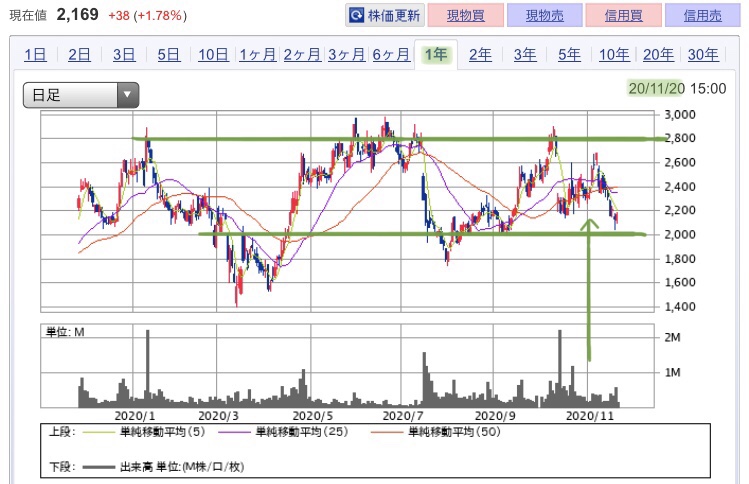Click the 2020/1 date axis label
Image resolution: width=749 pixels, height=484 pixels.
tap(135, 416)
